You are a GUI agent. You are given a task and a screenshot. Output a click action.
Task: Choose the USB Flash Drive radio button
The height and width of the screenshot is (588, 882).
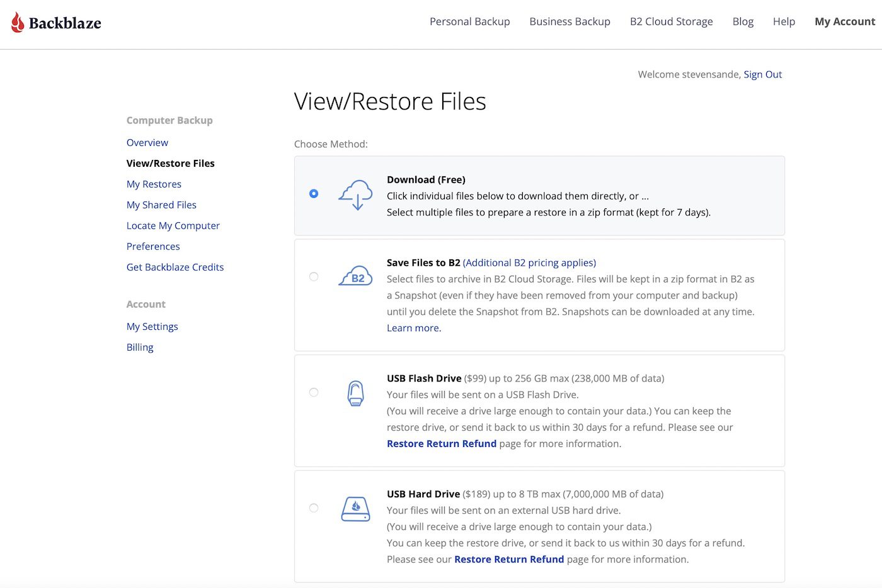click(x=314, y=393)
